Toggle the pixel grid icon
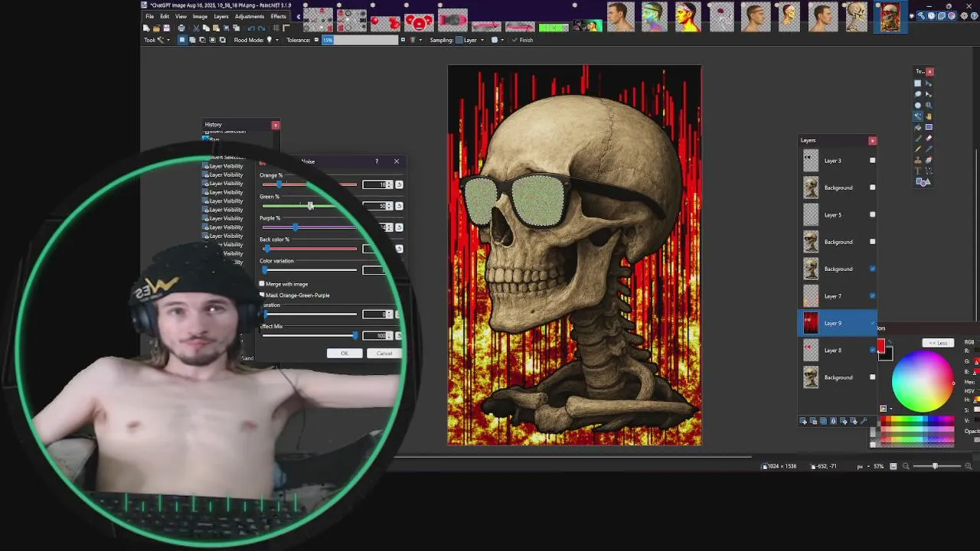 tap(276, 28)
